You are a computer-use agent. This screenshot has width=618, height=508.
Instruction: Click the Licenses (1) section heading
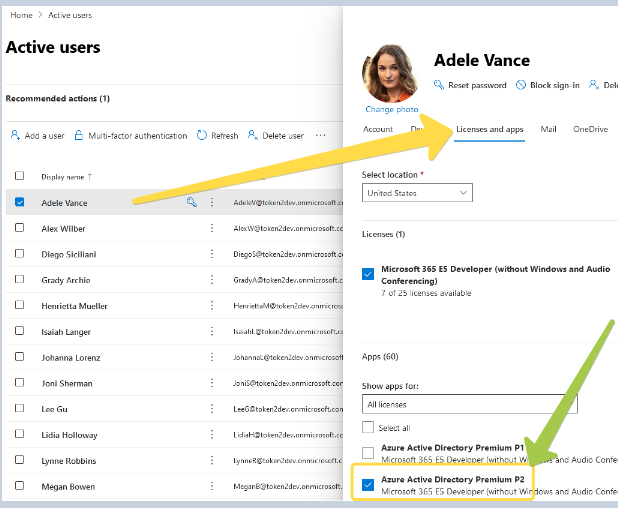tap(383, 234)
